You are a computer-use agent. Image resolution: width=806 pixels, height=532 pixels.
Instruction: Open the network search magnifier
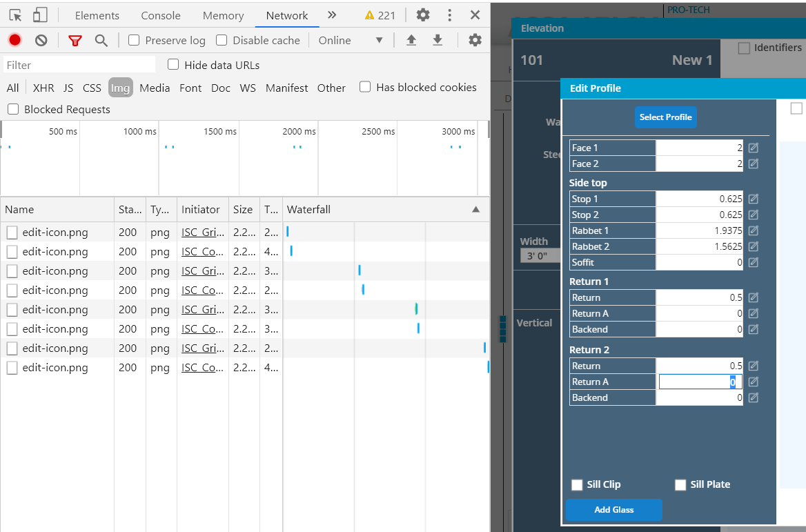click(101, 40)
